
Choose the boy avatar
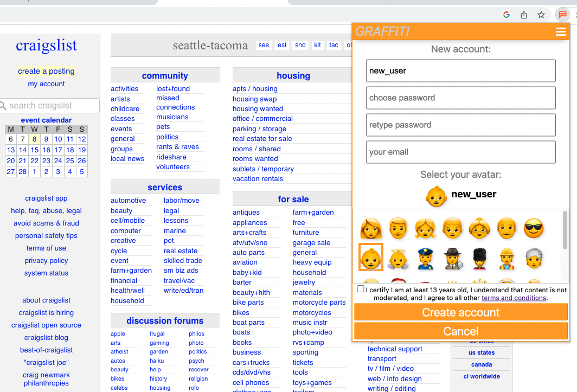(452, 228)
